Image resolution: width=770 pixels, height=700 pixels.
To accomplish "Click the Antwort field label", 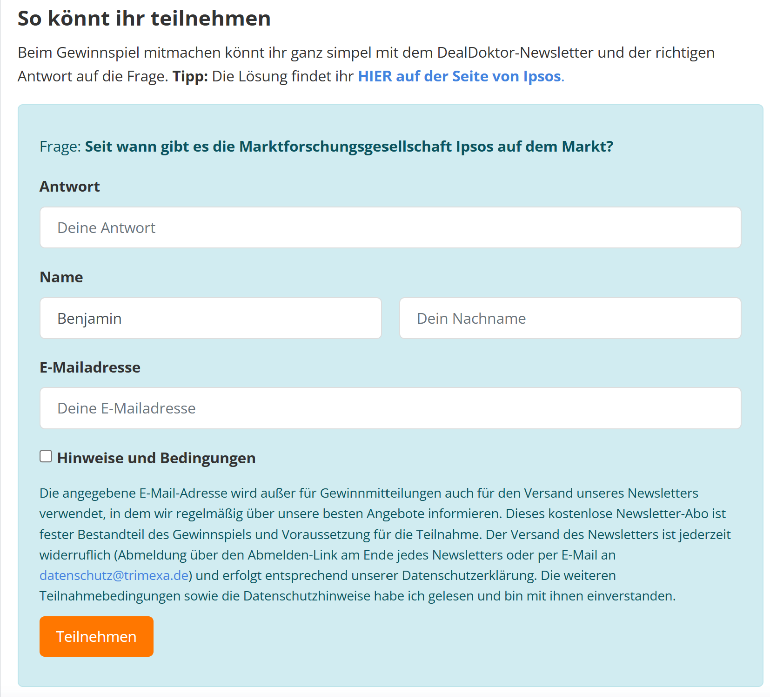I will 70,187.
